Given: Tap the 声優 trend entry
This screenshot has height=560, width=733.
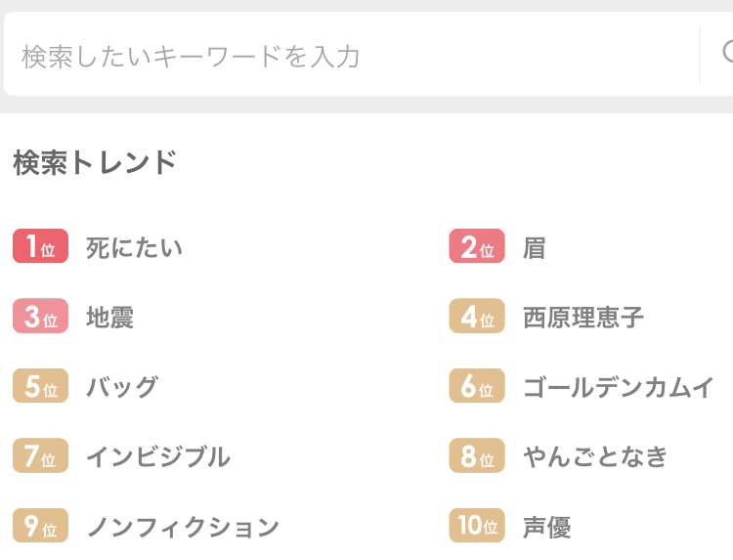Looking at the screenshot, I should (547, 527).
